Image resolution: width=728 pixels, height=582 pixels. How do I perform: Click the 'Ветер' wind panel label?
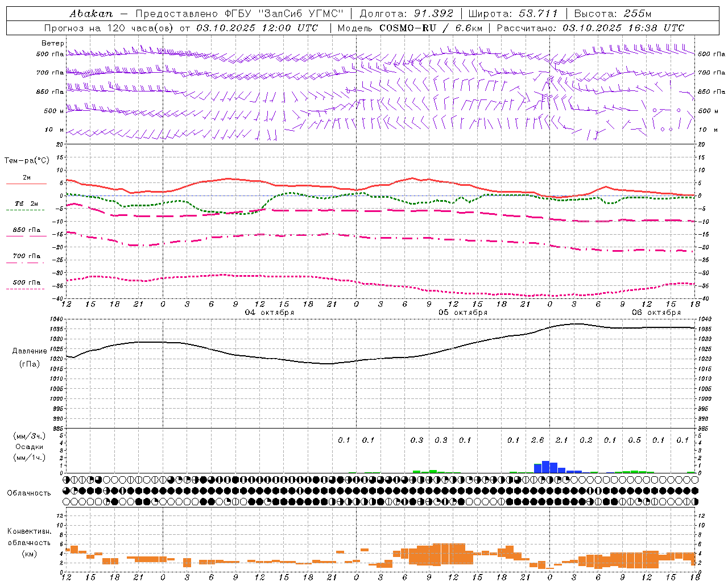pyautogui.click(x=53, y=43)
